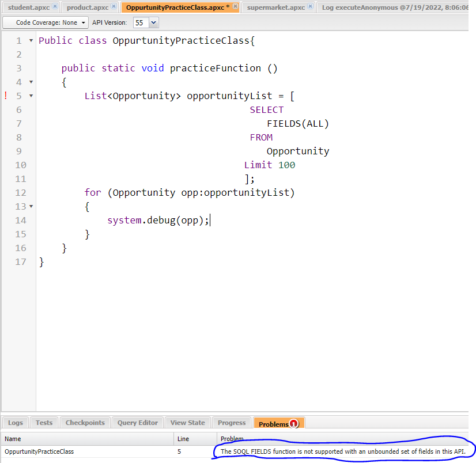Collapse the for-loop fold arrow on line 13
The width and height of the screenshot is (476, 463).
point(31,206)
